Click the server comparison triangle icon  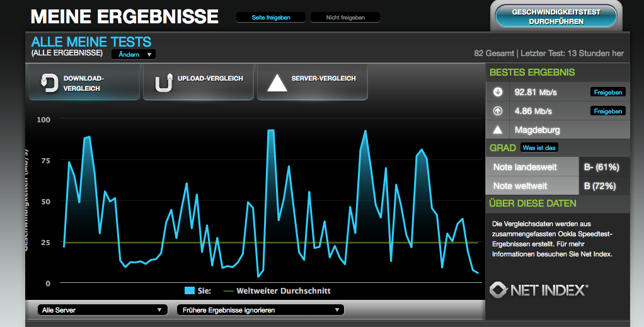[x=277, y=83]
